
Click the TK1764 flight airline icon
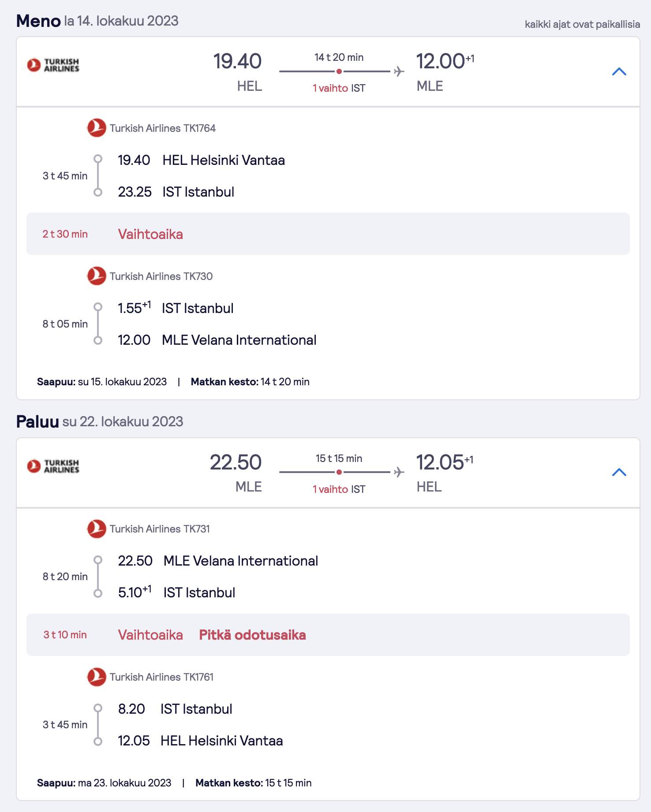[x=96, y=128]
